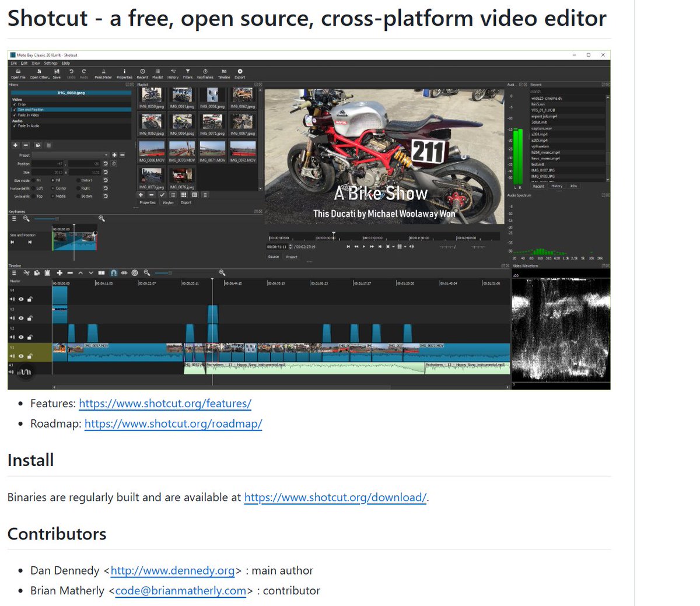Switch to History tab in Recent panel

pyautogui.click(x=557, y=186)
